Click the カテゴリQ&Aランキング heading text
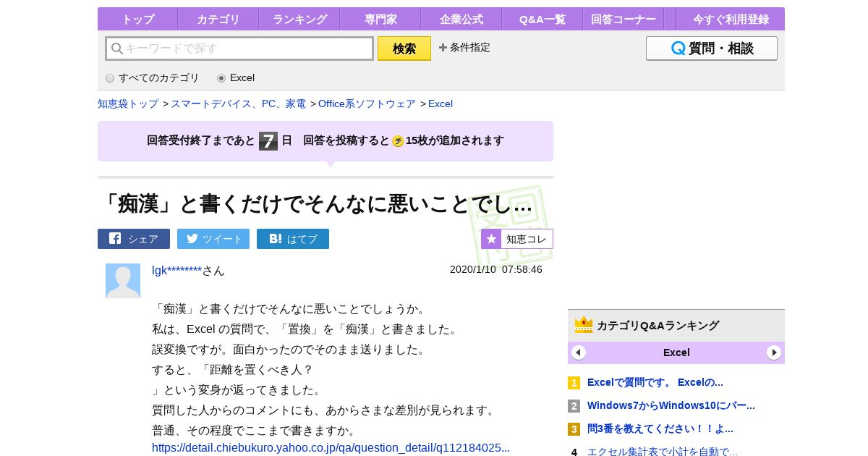Viewport: 868px width, 456px height. click(658, 326)
